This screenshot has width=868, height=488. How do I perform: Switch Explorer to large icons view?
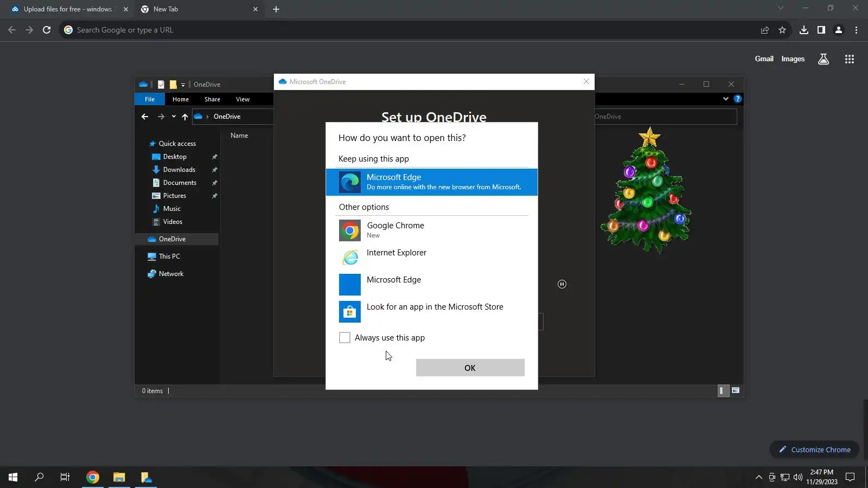tap(736, 390)
